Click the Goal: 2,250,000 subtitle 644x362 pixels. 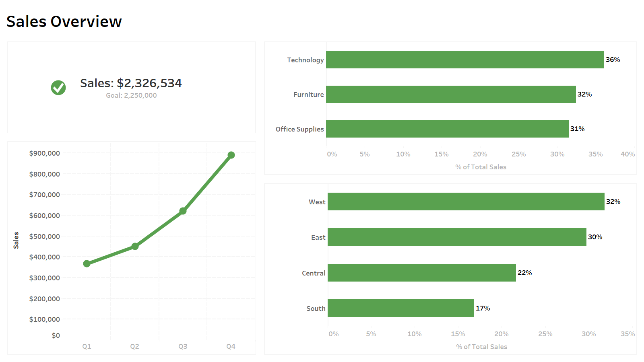[131, 95]
